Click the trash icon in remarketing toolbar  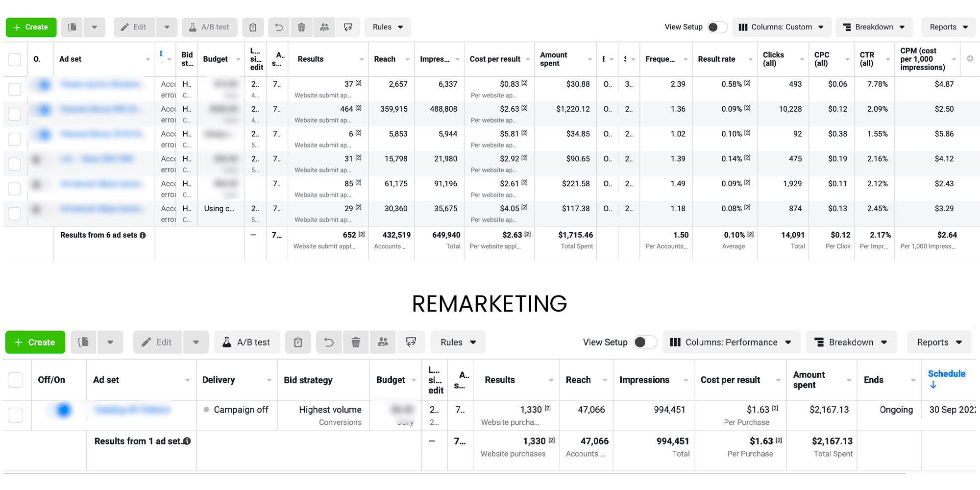[x=356, y=342]
